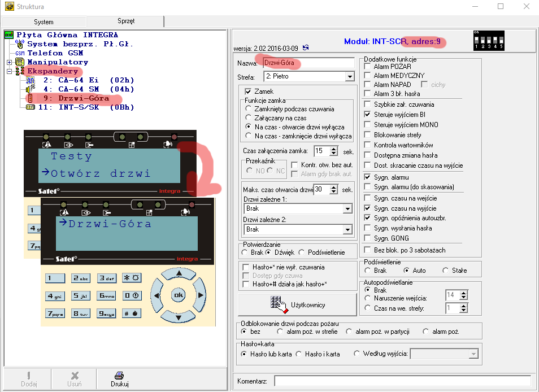Select Potwierdzanie Podświetlenie radio option
The width and height of the screenshot is (539, 392).
302,252
